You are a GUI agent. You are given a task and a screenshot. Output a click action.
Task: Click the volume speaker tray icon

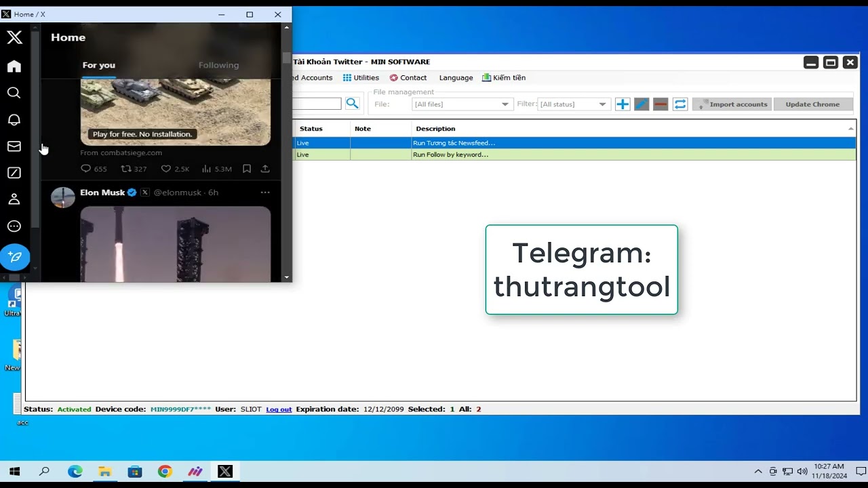802,472
